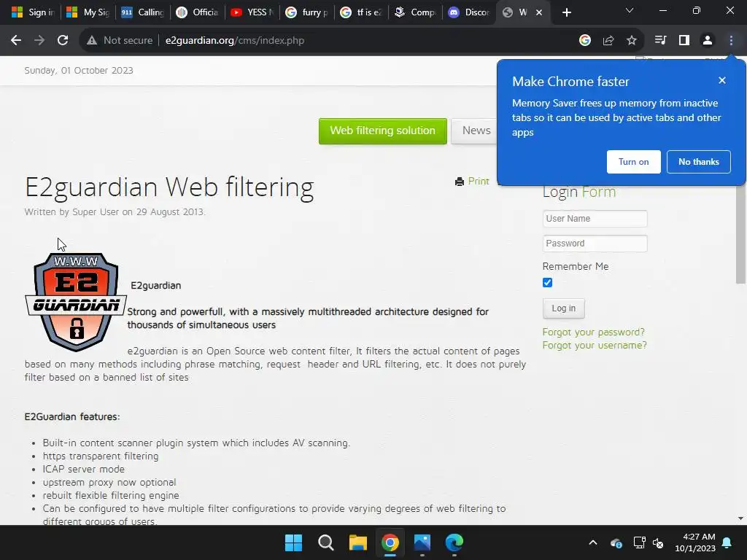Viewport: 747px width, 560px height.
Task: Submit the form with Log in
Action: tap(563, 308)
